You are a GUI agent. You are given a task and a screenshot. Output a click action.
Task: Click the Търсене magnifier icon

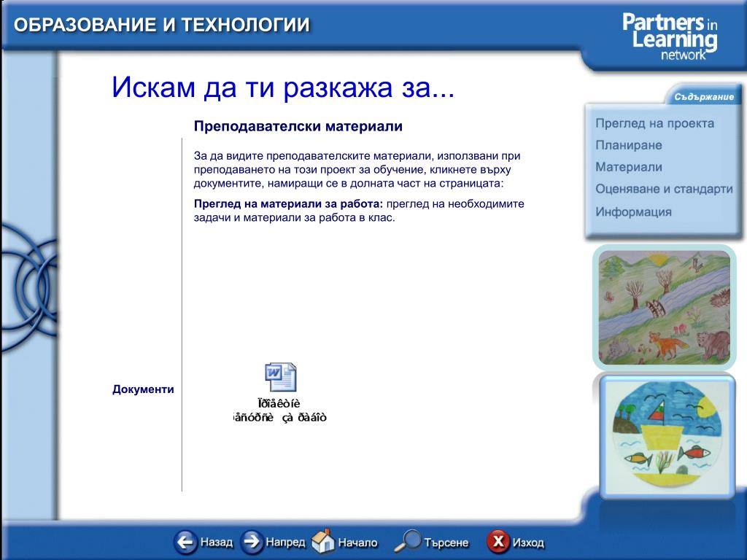tap(408, 541)
